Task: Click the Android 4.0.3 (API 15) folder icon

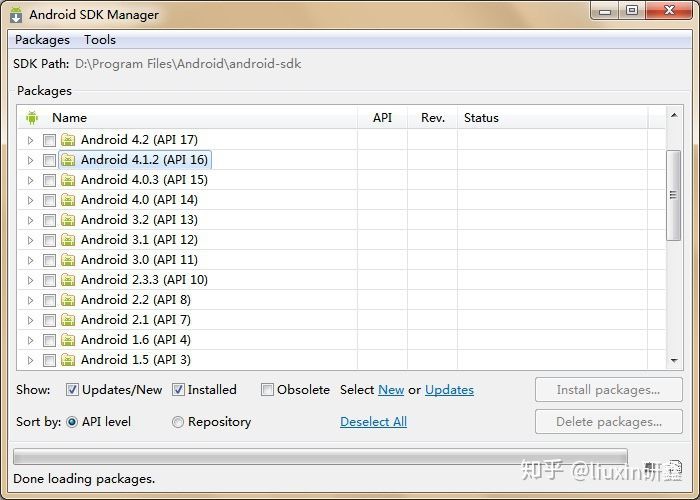Action: pos(68,180)
